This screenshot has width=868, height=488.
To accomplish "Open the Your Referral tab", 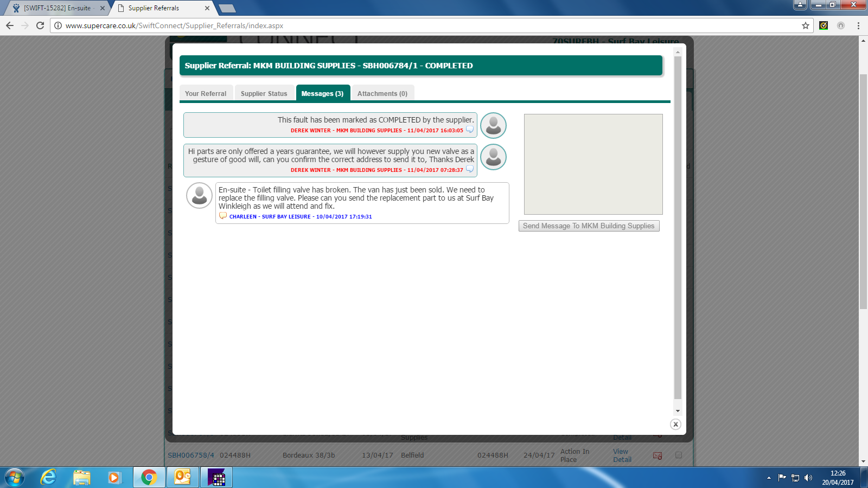I will [206, 93].
